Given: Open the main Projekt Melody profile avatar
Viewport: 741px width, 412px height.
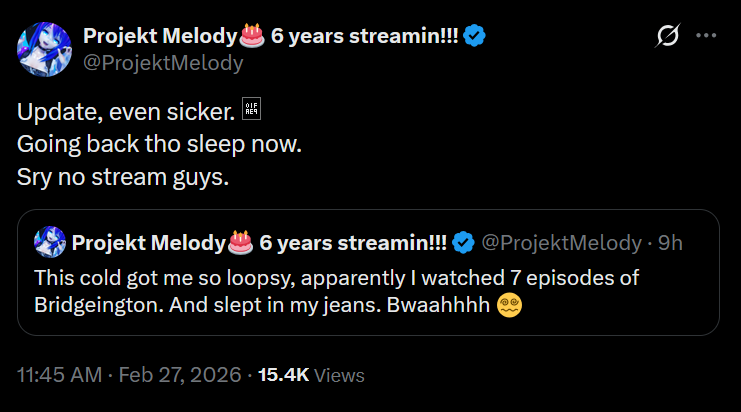Looking at the screenshot, I should [44, 49].
